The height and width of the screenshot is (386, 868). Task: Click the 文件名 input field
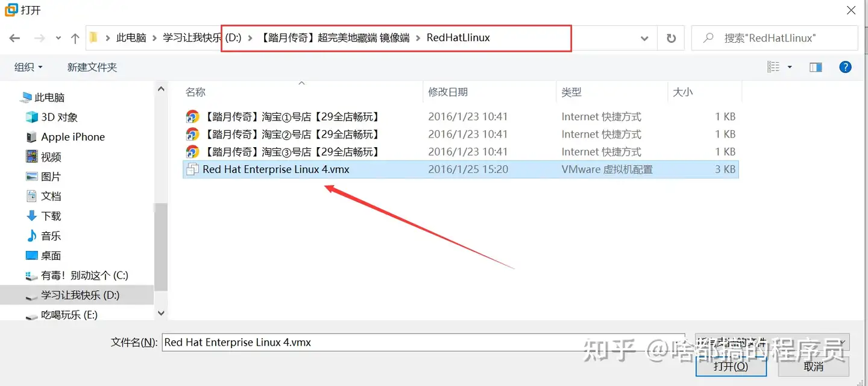(423, 342)
